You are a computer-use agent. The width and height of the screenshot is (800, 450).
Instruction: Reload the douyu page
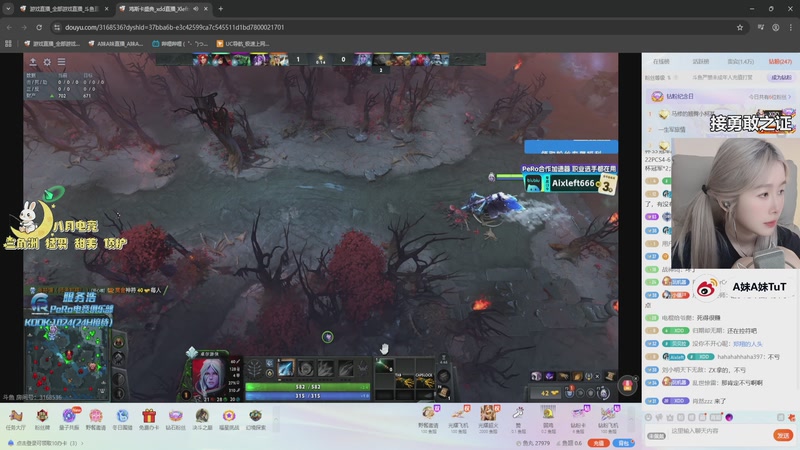(39, 28)
